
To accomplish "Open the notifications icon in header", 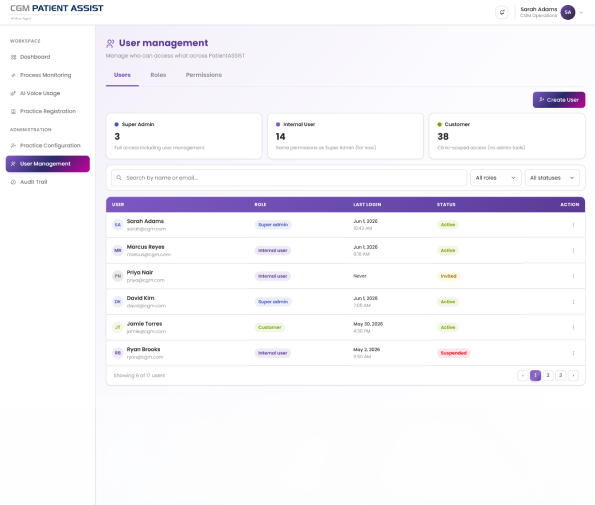I will tap(502, 12).
